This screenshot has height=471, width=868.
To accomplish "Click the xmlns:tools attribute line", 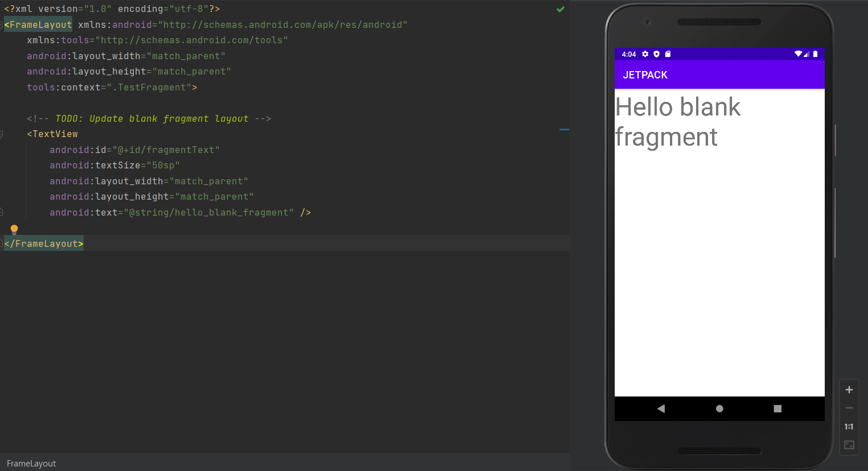I will [158, 40].
